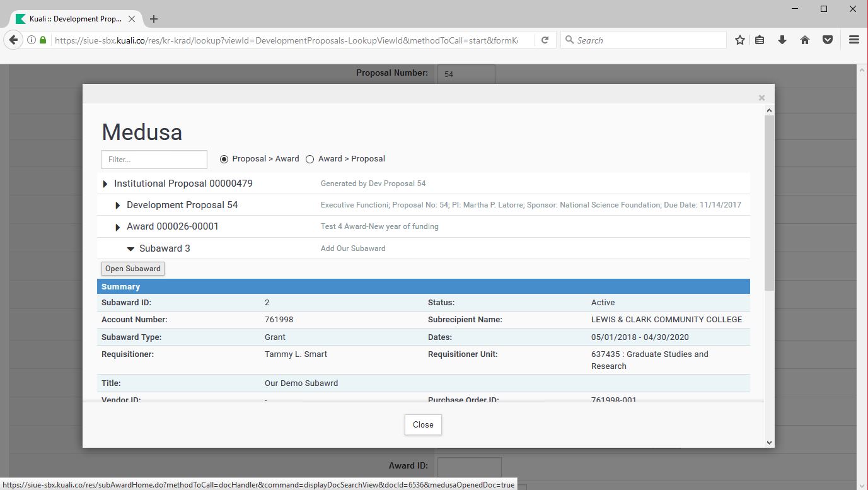Image resolution: width=868 pixels, height=490 pixels.
Task: Reload the page with the refresh icon
Action: pyautogui.click(x=545, y=40)
